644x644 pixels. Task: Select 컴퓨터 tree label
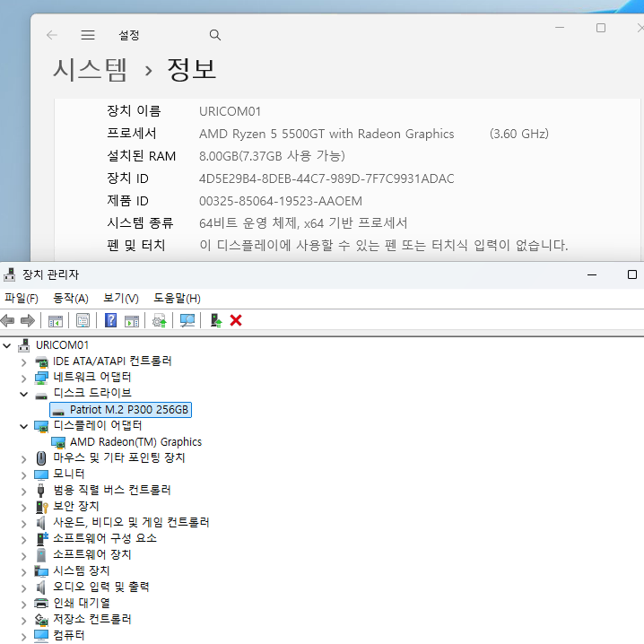[x=69, y=635]
